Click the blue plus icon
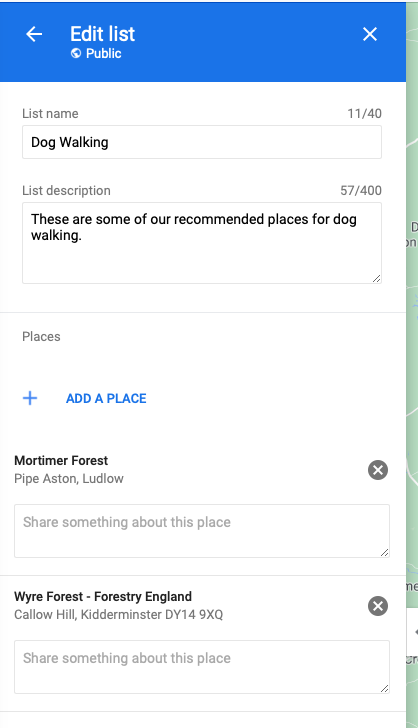Screen dimensions: 418x728 click(x=30, y=398)
